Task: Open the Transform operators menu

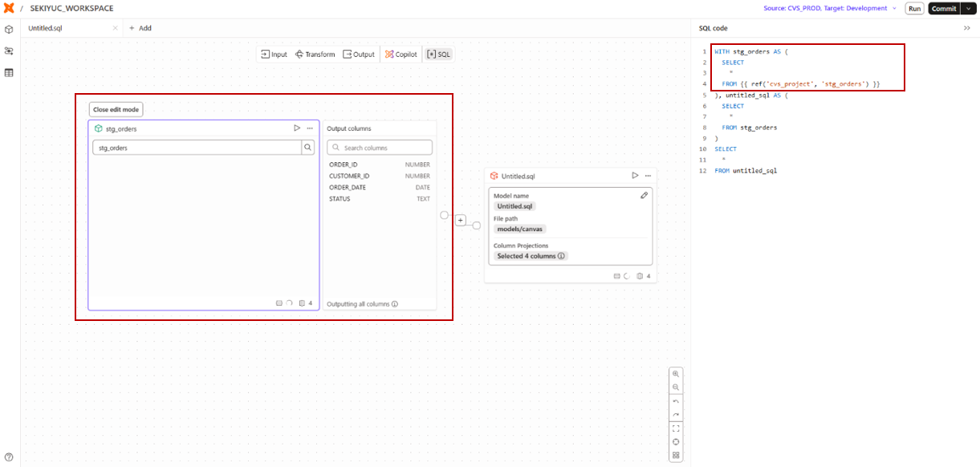Action: tap(315, 55)
